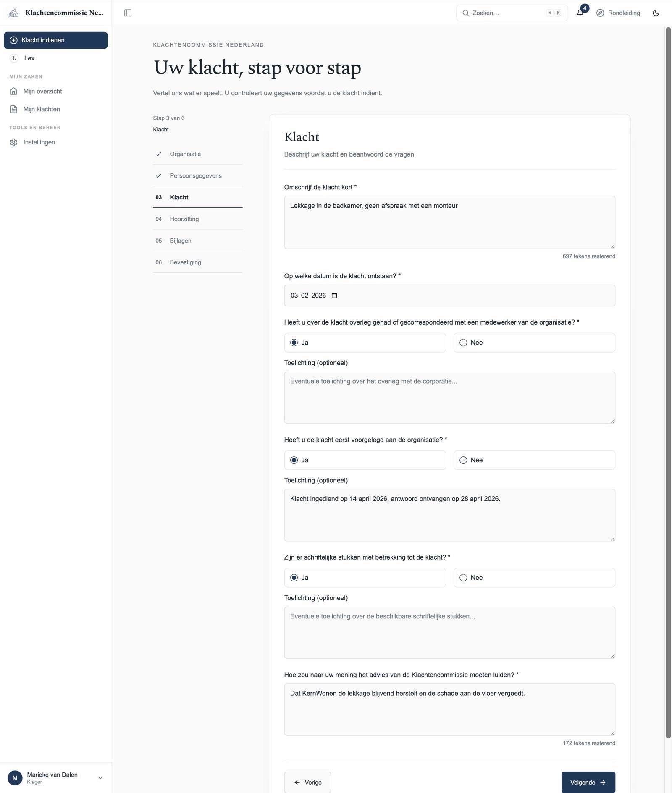Image resolution: width=672 pixels, height=793 pixels.
Task: Click the Instellingen gear icon
Action: click(x=14, y=142)
